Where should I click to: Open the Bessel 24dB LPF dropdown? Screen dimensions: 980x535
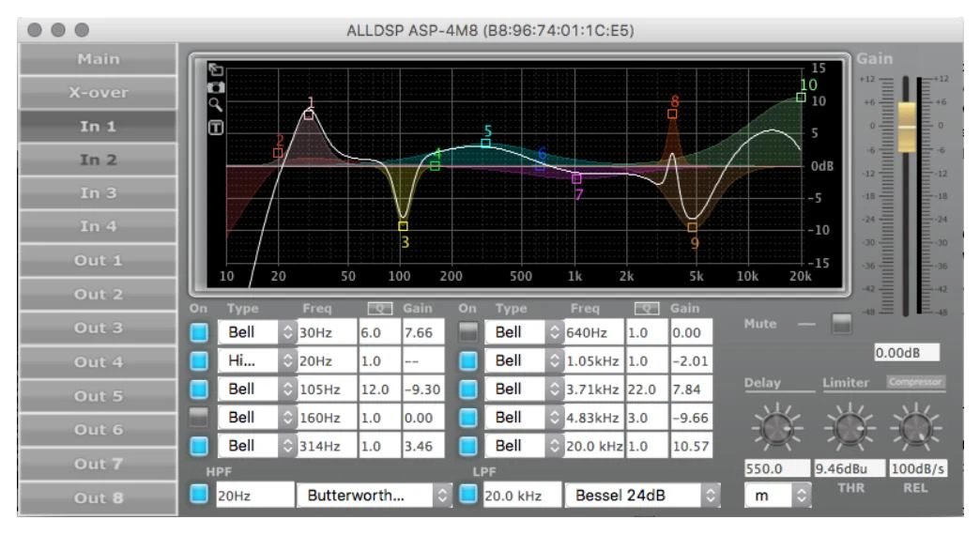tap(642, 496)
